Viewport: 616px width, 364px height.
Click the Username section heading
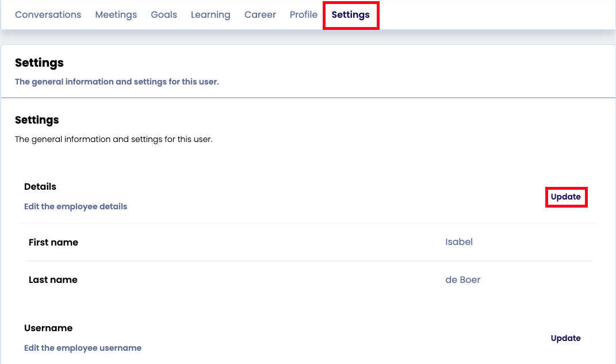(x=48, y=328)
